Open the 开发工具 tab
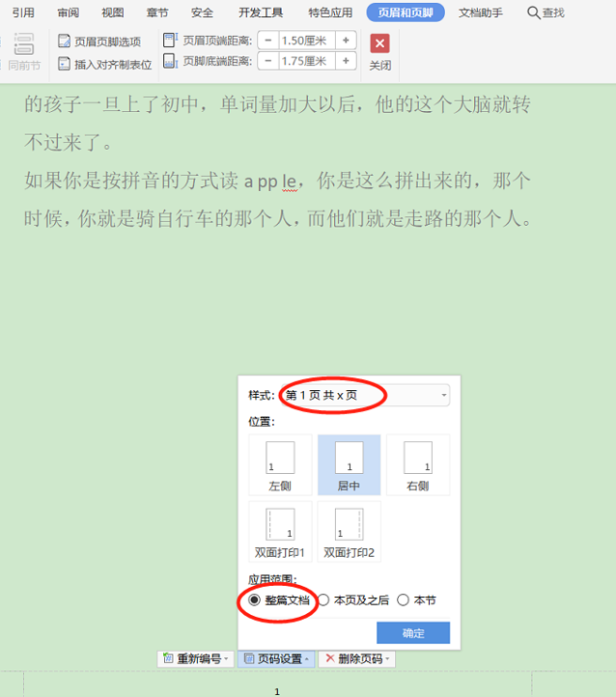 tap(261, 13)
